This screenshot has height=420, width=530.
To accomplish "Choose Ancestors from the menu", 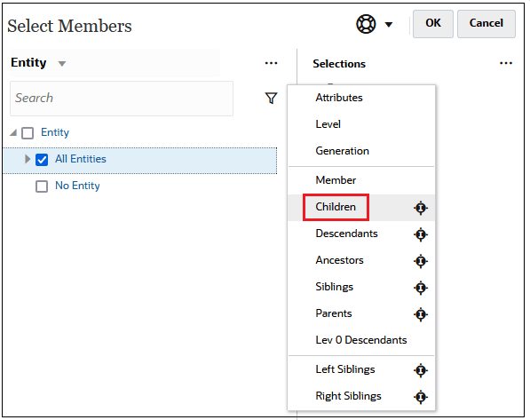I will coord(339,260).
